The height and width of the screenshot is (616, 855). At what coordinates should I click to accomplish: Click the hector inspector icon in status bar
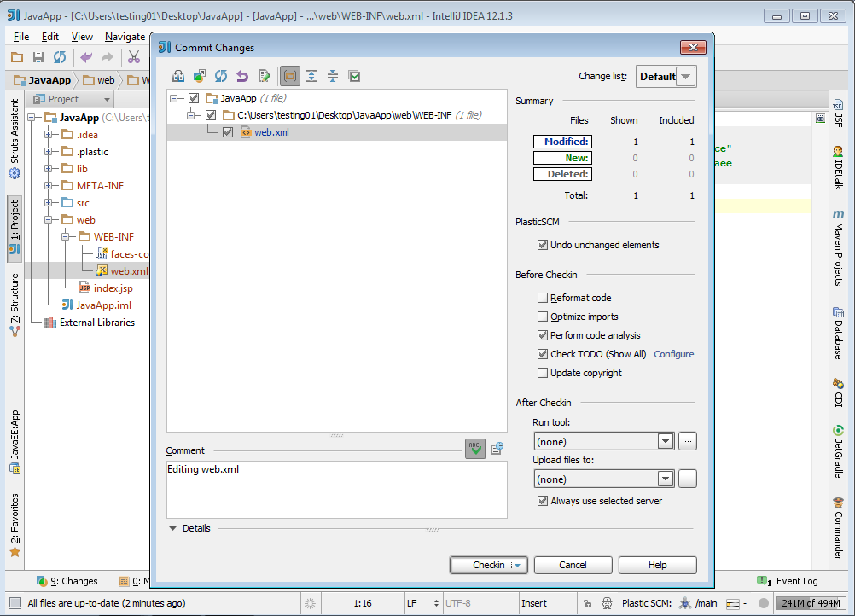607,603
